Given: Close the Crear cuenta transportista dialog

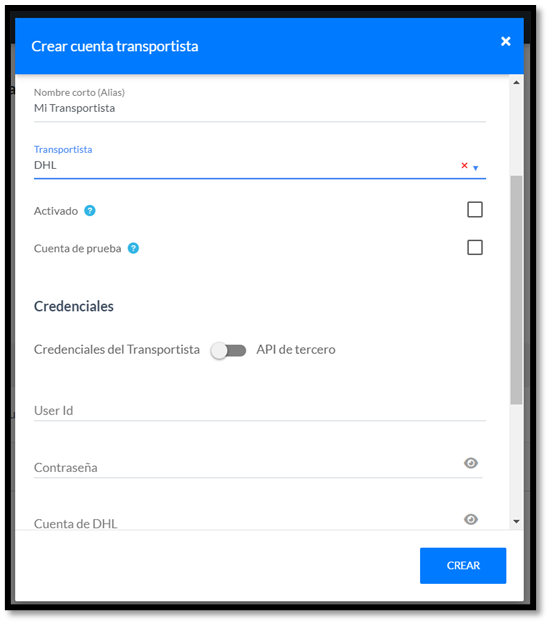Looking at the screenshot, I should [x=505, y=41].
